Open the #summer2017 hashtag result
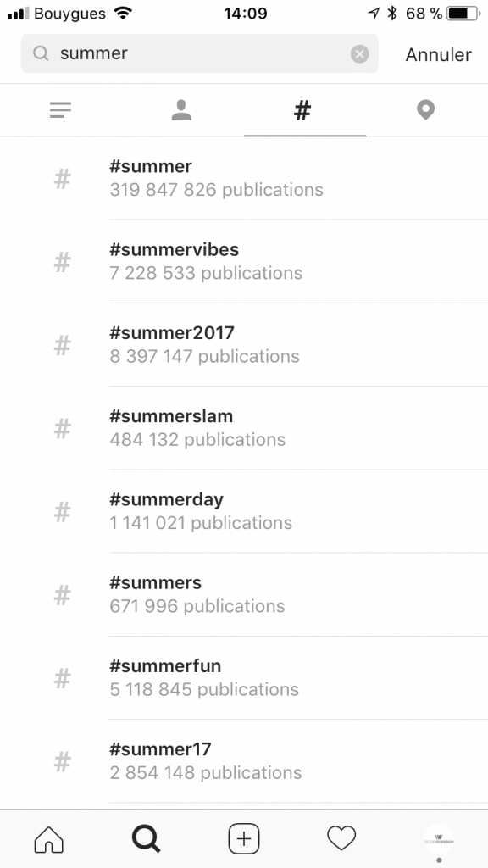This screenshot has width=488, height=868. pyautogui.click(x=244, y=344)
